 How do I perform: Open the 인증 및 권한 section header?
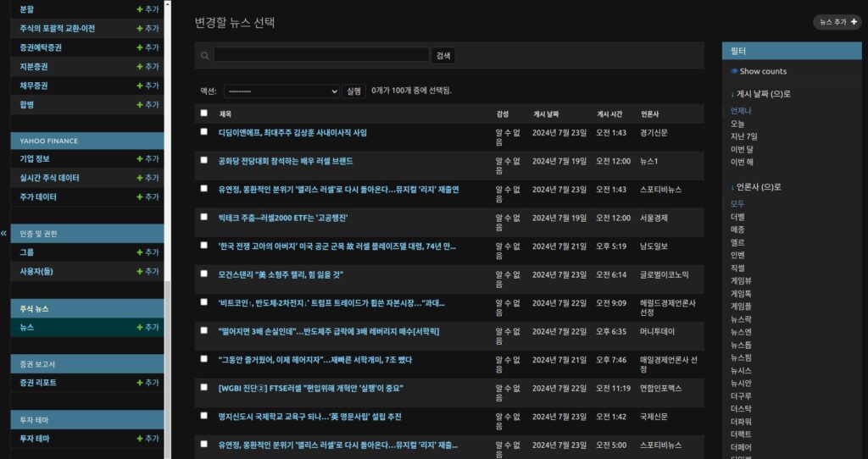(38, 234)
